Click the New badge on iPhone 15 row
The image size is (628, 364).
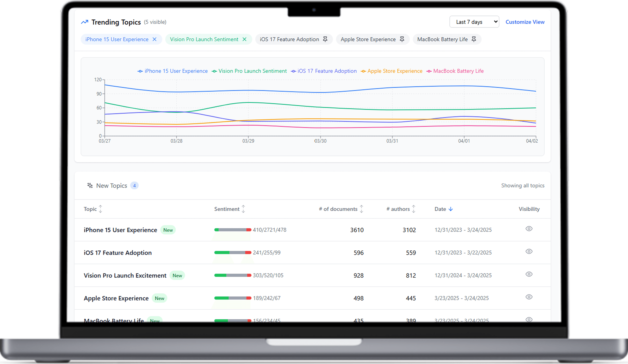[168, 230]
